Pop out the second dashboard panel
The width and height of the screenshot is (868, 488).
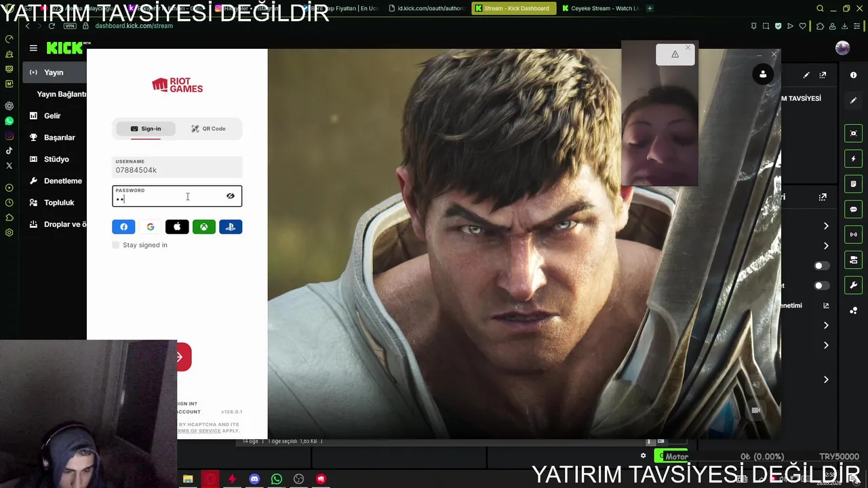[x=823, y=197]
